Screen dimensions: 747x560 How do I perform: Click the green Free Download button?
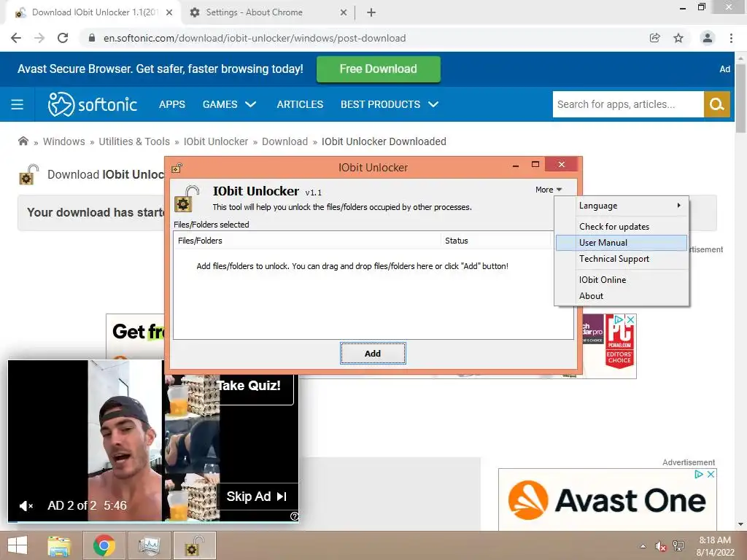click(x=379, y=69)
